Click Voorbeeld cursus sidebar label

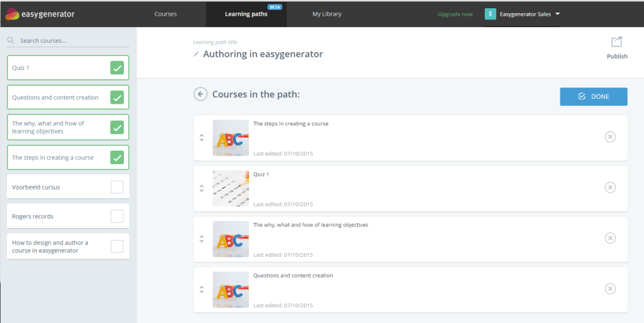pyautogui.click(x=36, y=187)
